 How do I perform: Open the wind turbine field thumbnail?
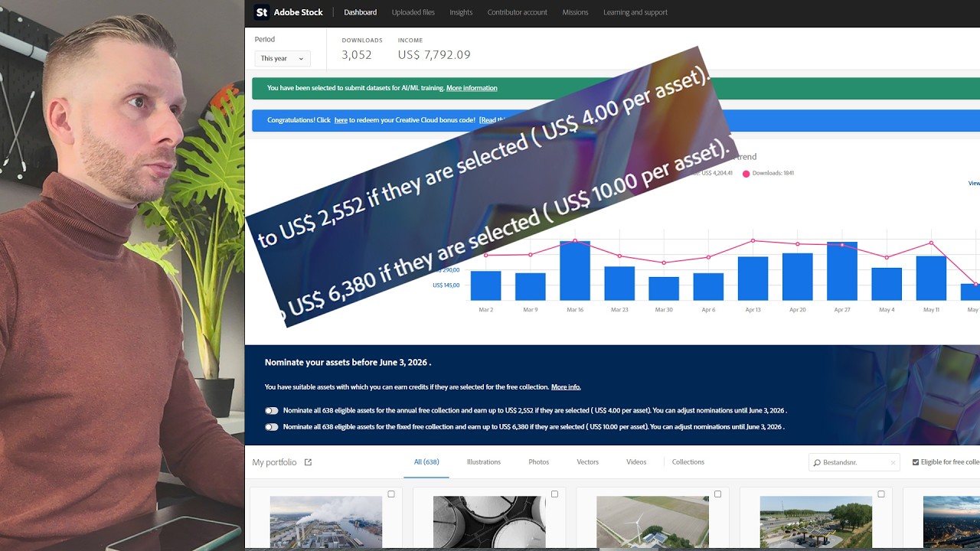652,523
